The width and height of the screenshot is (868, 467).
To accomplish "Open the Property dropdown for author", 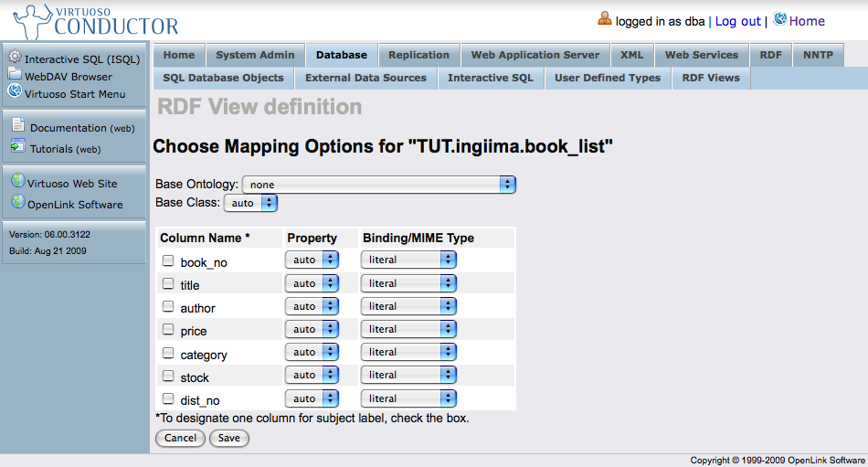I will pos(312,306).
